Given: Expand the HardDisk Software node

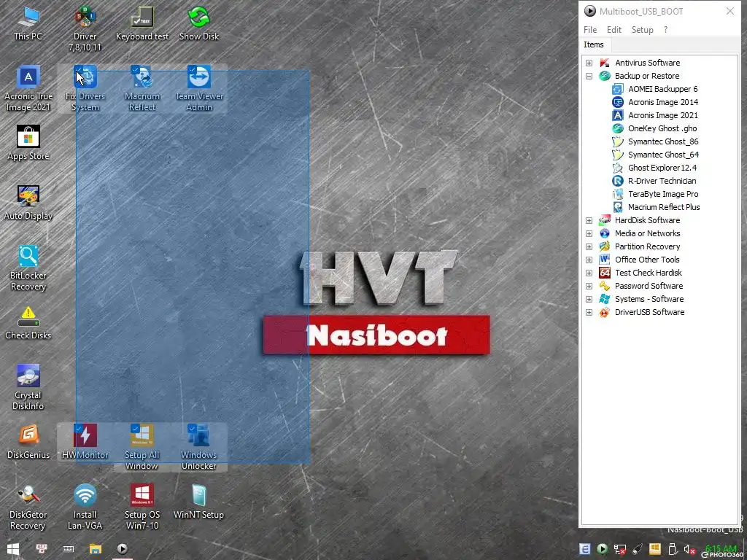Looking at the screenshot, I should click(589, 220).
